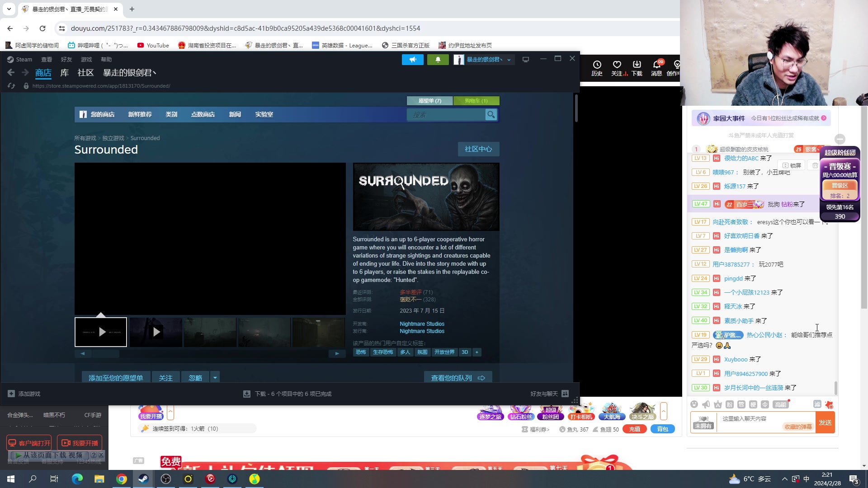868x488 pixels.
Task: Open Douyu watch history clock icon
Action: click(597, 65)
